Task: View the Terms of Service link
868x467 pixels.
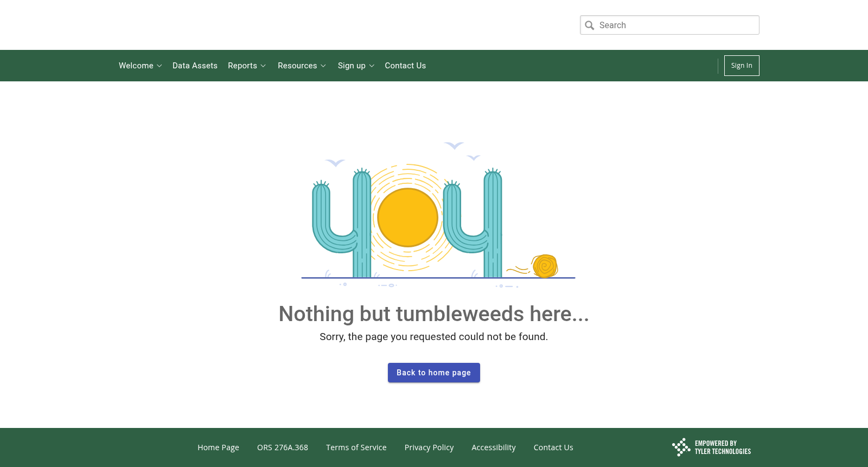Action: pyautogui.click(x=356, y=447)
